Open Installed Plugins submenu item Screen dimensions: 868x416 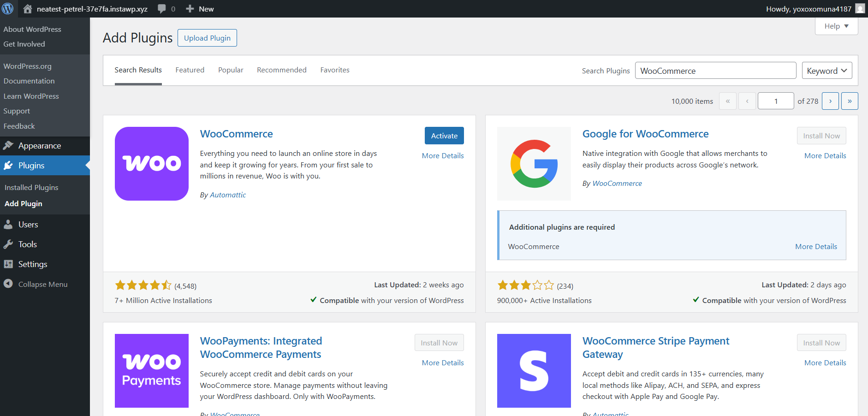coord(31,188)
